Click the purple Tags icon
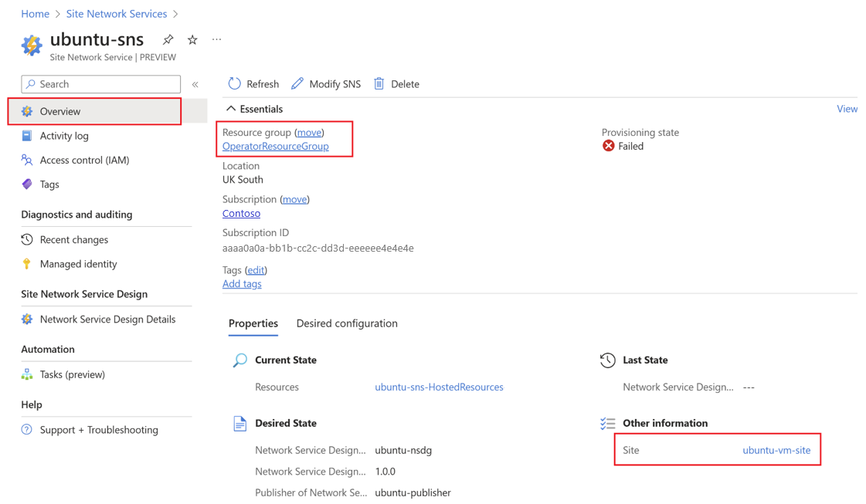This screenshot has width=866, height=504. [x=26, y=184]
